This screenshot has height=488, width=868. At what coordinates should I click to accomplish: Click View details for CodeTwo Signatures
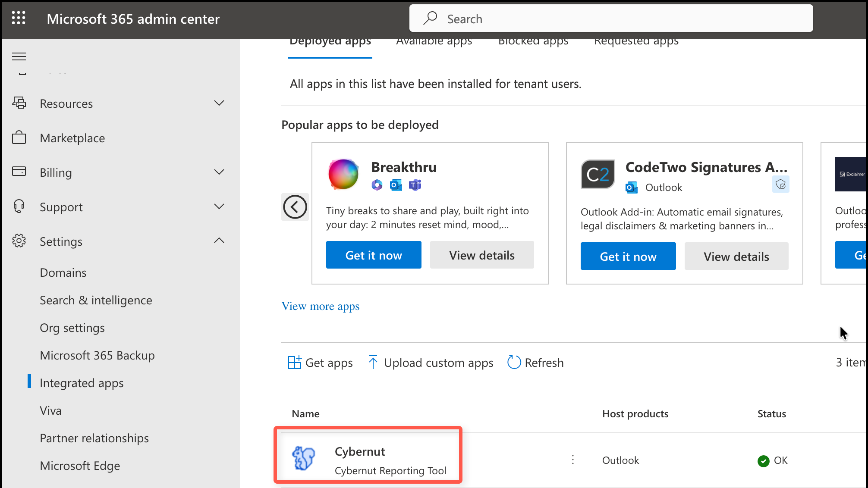pos(736,257)
